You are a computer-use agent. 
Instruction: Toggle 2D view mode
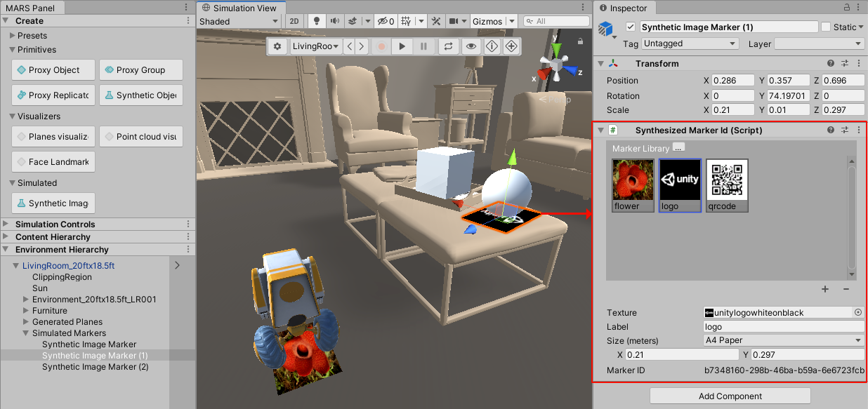coord(295,21)
